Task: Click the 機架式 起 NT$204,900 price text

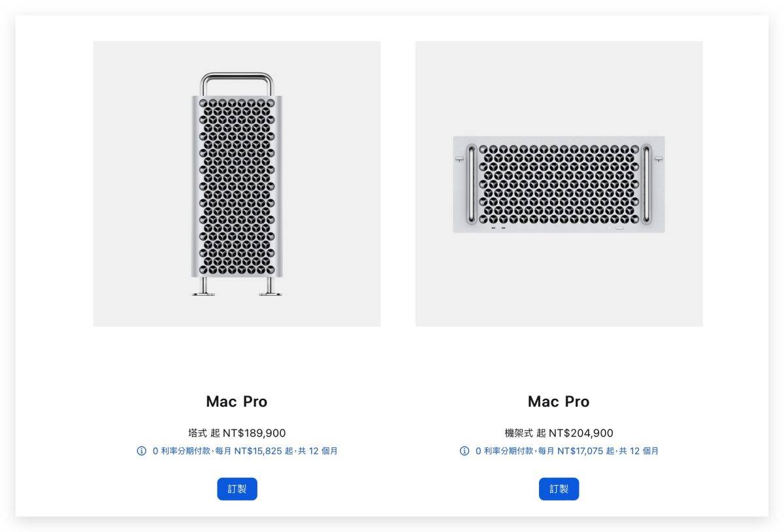Action: coord(559,433)
